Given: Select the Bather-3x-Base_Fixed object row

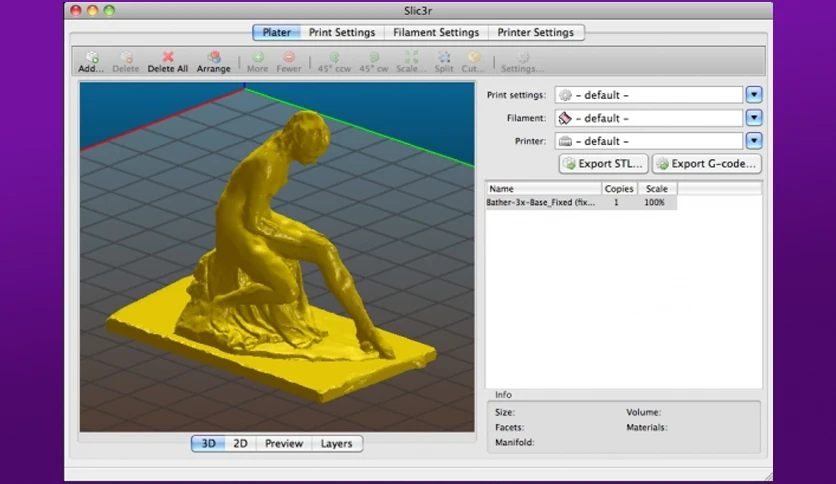Looking at the screenshot, I should click(581, 203).
